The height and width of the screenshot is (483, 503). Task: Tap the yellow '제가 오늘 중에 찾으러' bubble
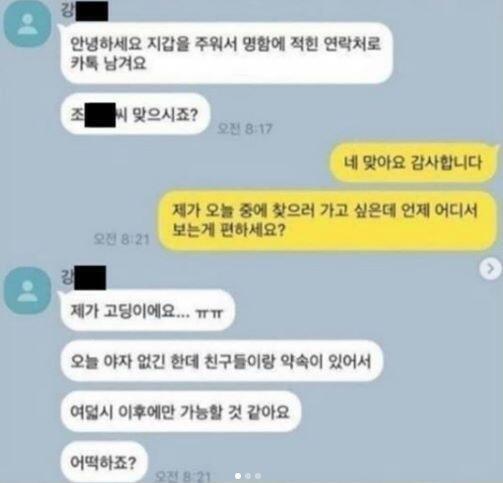[328, 221]
